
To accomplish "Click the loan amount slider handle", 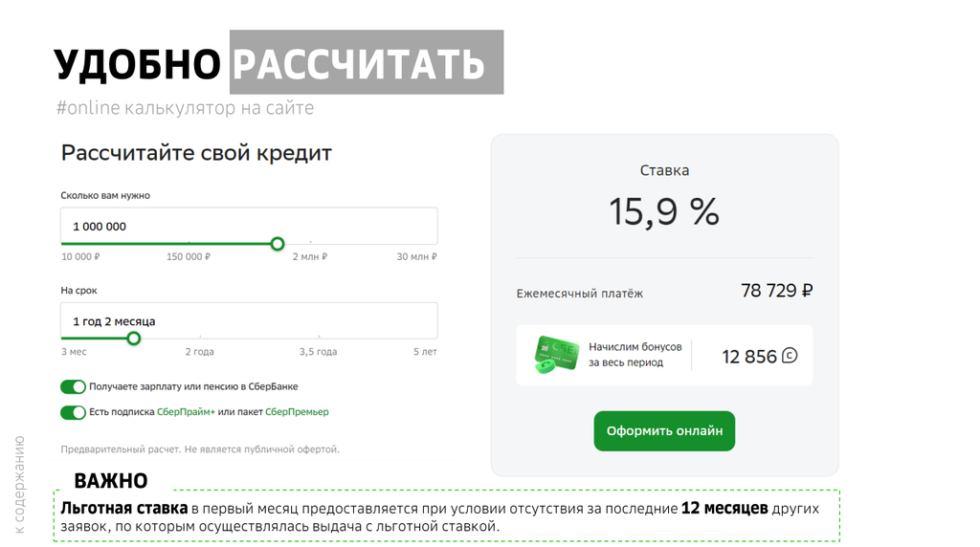I will point(278,244).
